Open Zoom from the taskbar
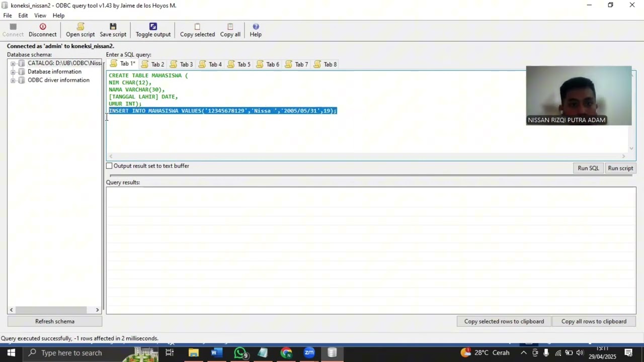The height and width of the screenshot is (362, 644). click(x=309, y=353)
